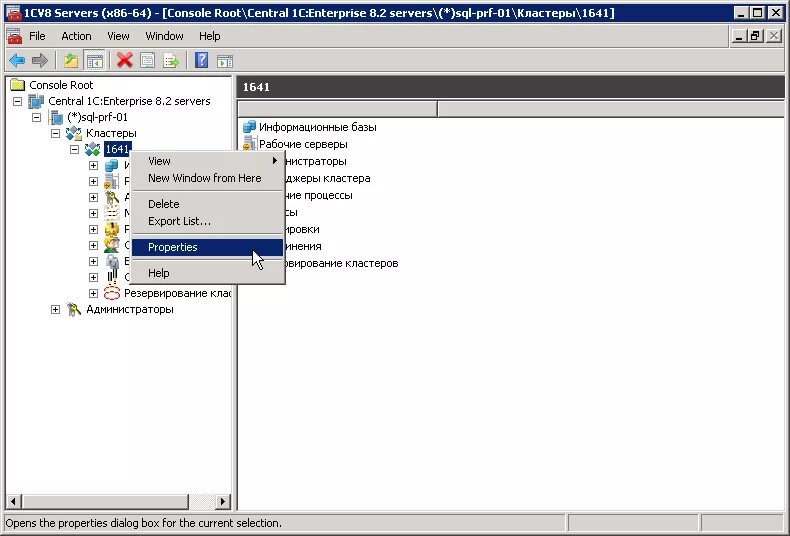Minimize the inner MDI child window
This screenshot has height=536, width=790.
739,36
